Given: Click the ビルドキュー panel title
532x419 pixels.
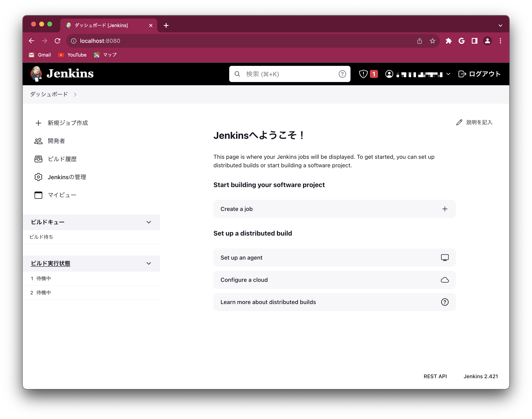Looking at the screenshot, I should [x=48, y=222].
